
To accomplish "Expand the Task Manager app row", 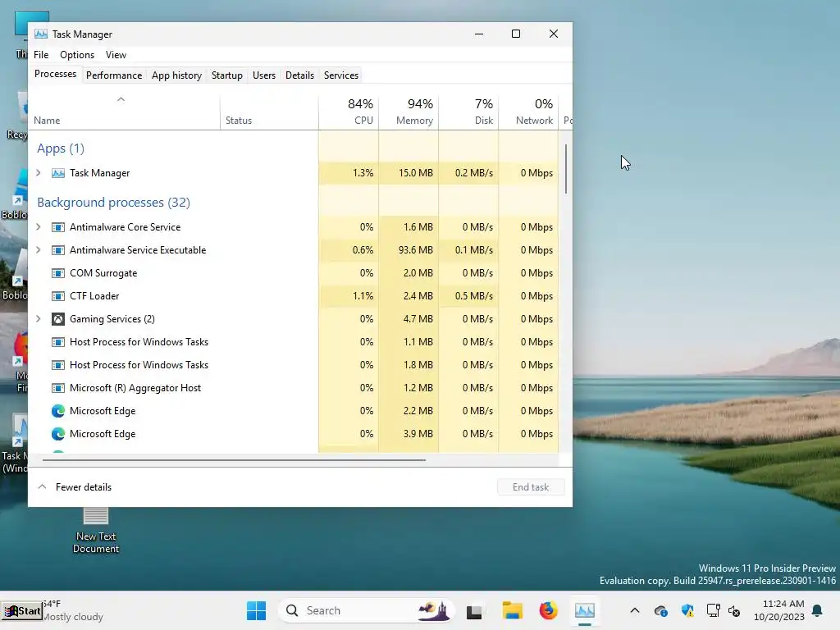I will click(39, 173).
